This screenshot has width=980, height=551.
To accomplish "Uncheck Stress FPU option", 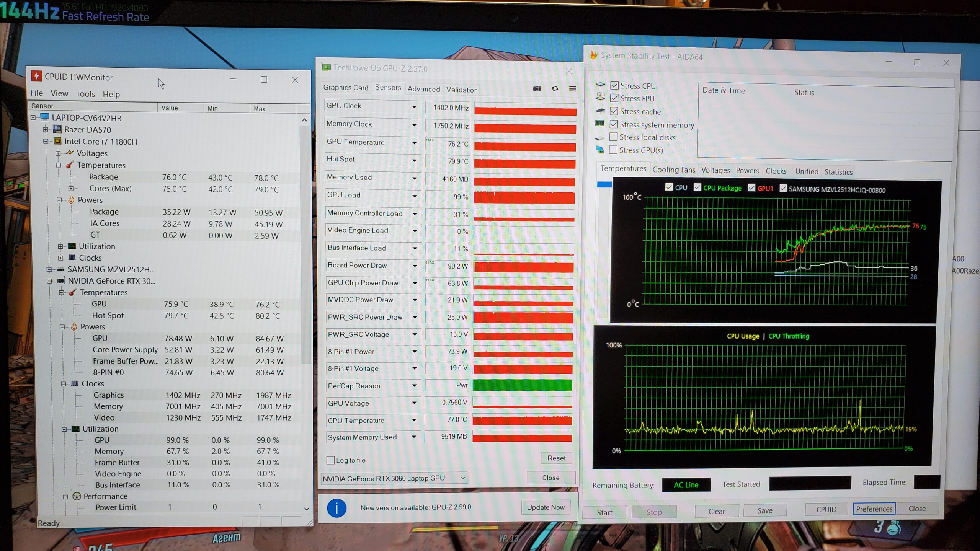I will [614, 98].
